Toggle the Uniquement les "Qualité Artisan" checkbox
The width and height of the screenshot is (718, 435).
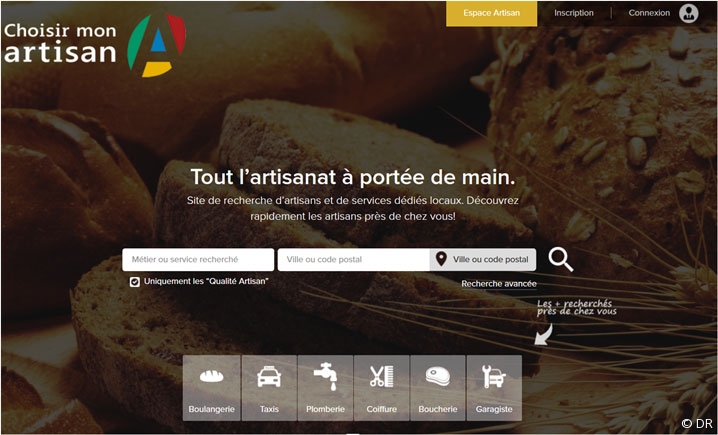pyautogui.click(x=134, y=282)
